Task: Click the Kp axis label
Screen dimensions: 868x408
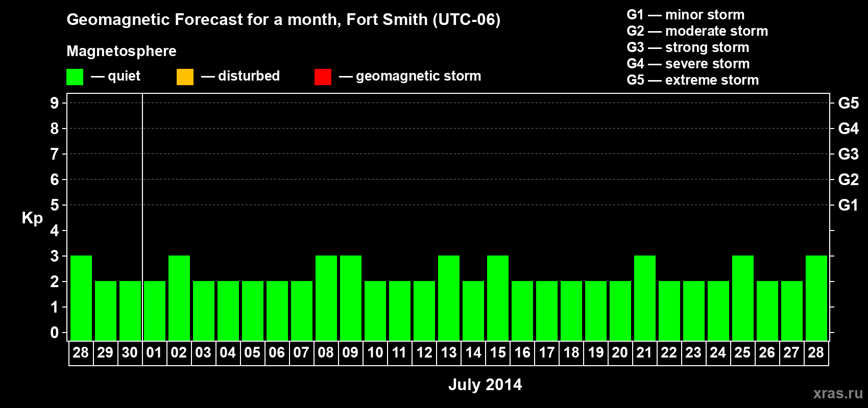Action: 32,218
